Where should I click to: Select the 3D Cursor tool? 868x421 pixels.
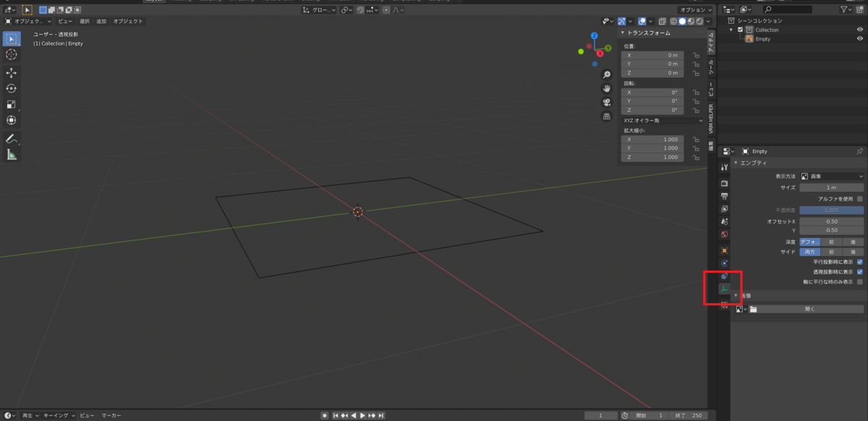12,54
